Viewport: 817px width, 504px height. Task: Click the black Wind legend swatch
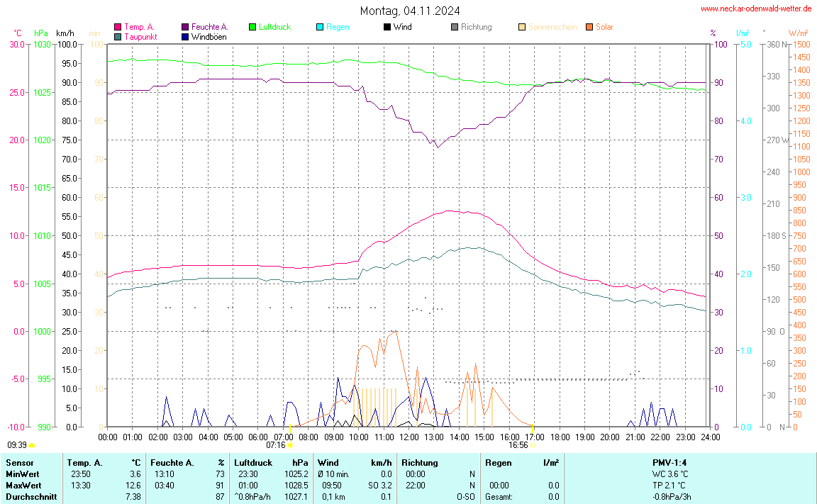click(387, 27)
